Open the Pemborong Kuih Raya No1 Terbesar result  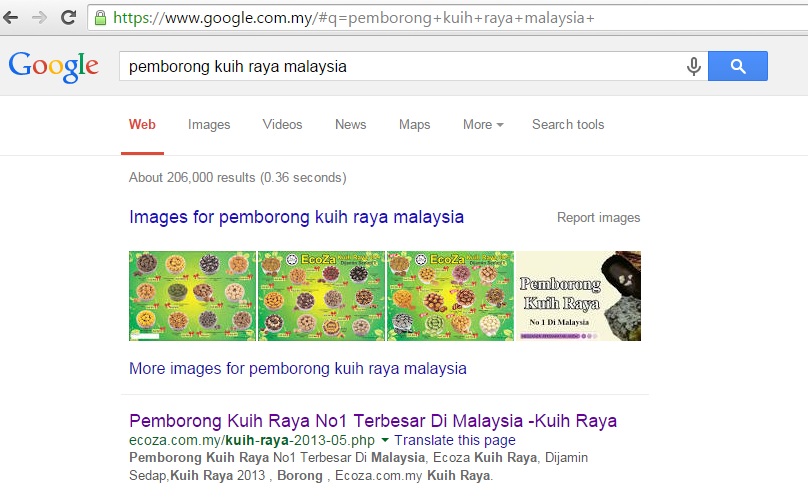coord(373,421)
